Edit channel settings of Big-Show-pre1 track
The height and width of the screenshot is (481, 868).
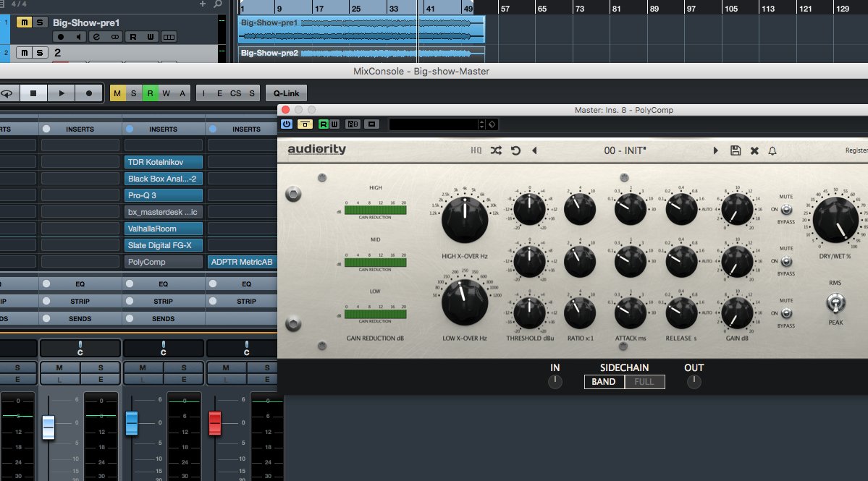[x=96, y=37]
